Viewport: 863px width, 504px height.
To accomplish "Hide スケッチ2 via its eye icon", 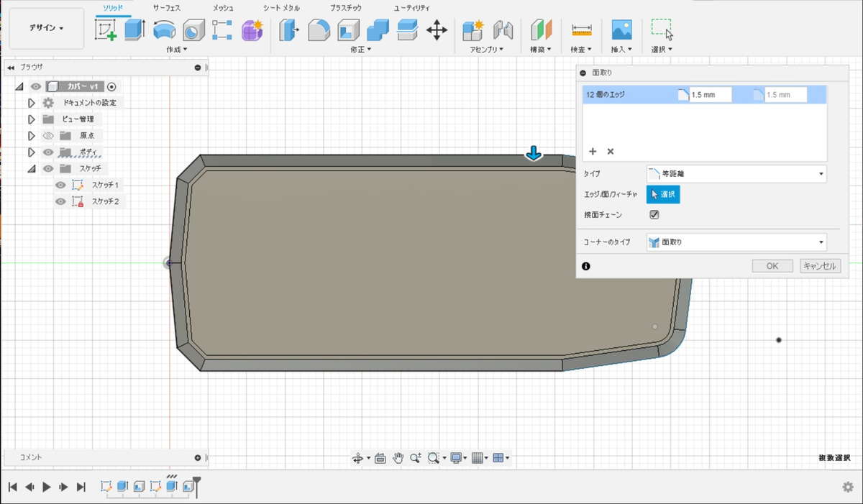I will [x=61, y=201].
